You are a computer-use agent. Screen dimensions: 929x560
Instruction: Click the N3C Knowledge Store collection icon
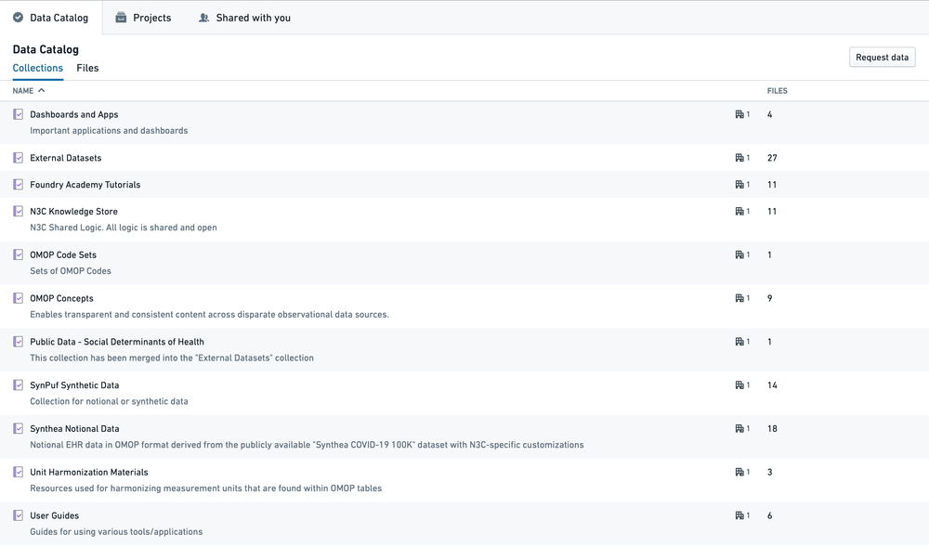click(19, 212)
